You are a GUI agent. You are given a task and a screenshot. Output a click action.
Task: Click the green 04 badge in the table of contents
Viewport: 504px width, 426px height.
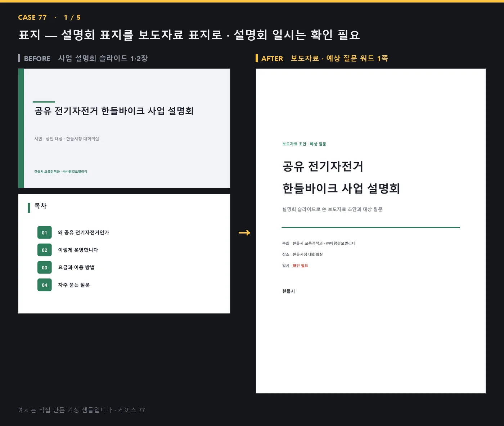[44, 285]
